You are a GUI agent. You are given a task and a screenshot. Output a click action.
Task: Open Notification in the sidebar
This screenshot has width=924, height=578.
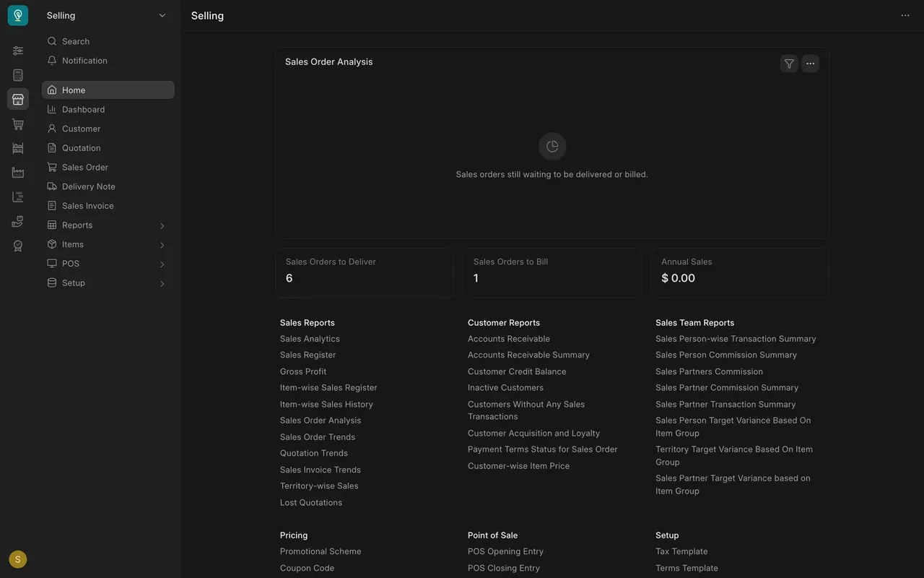(x=108, y=61)
